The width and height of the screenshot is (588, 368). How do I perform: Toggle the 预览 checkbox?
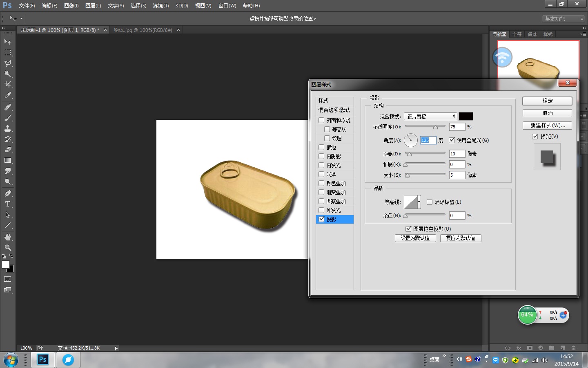tap(535, 136)
